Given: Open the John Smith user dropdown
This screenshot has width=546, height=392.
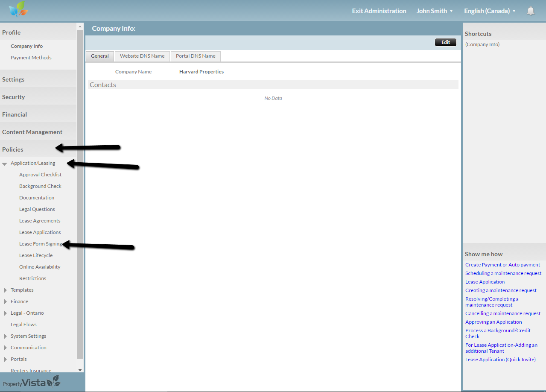Looking at the screenshot, I should (x=435, y=11).
